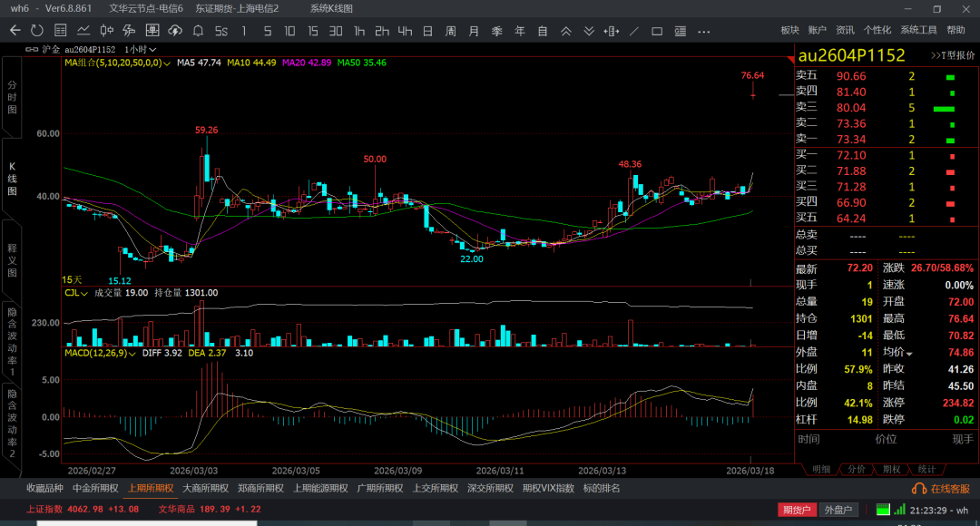Select the rectangle drawing tool icon

click(657, 31)
